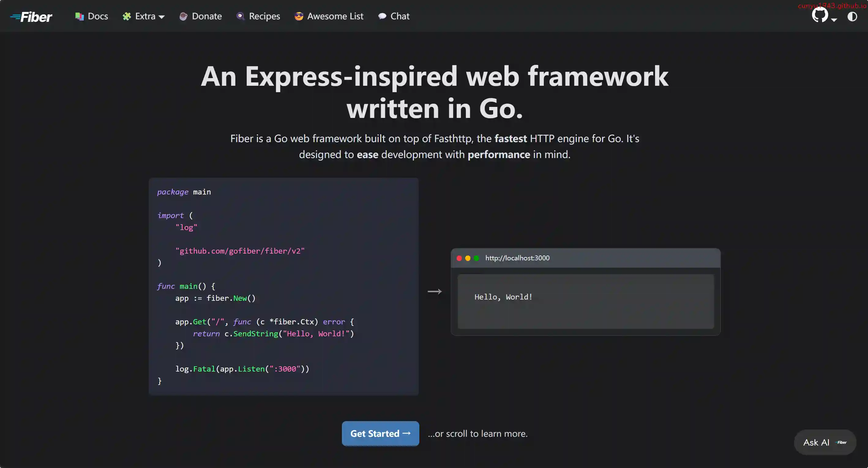
Task: Click the Donate coffee icon
Action: pyautogui.click(x=183, y=17)
